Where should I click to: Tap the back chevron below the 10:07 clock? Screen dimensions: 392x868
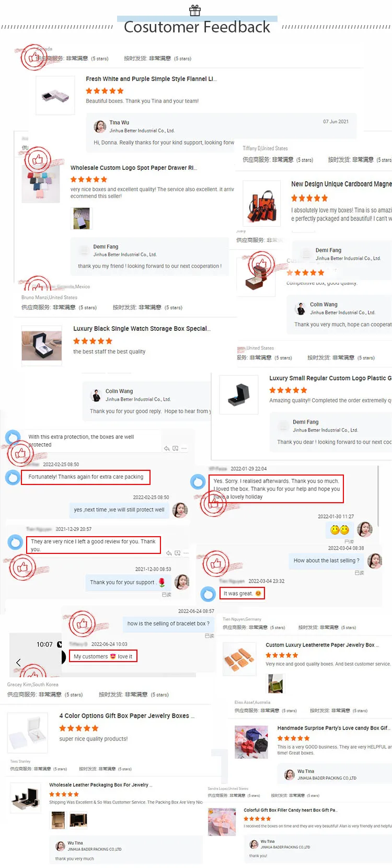tap(18, 663)
